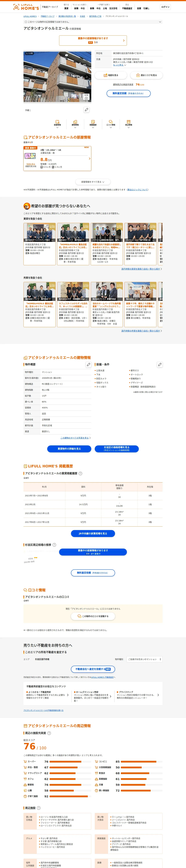Image resolution: width=186 pixels, height=868 pixels.
Task: Open the よくわかる！不動産売却 article arrow
Action: click(68, 695)
